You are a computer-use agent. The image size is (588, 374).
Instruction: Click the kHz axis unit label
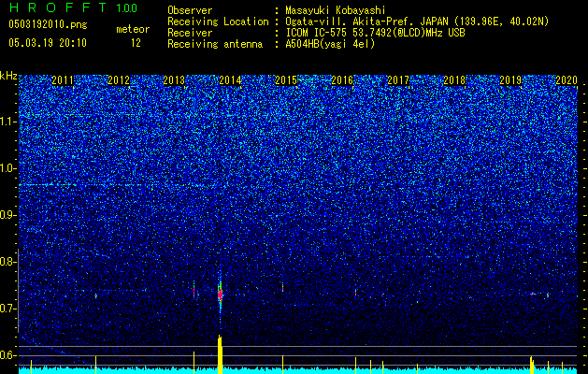[x=8, y=76]
